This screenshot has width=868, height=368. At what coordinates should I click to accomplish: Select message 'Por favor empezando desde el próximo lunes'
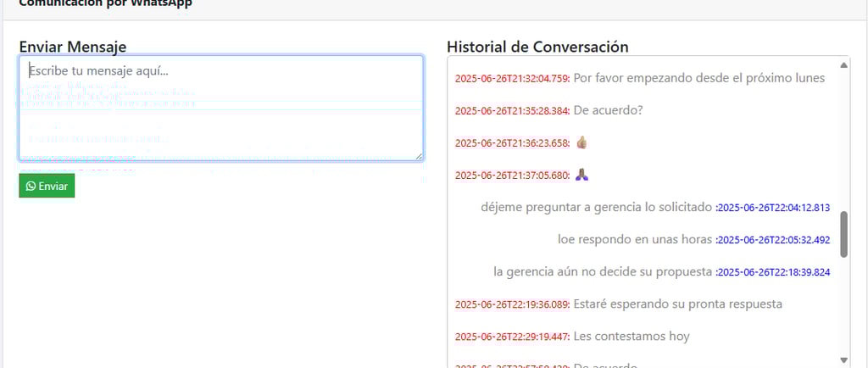point(699,78)
